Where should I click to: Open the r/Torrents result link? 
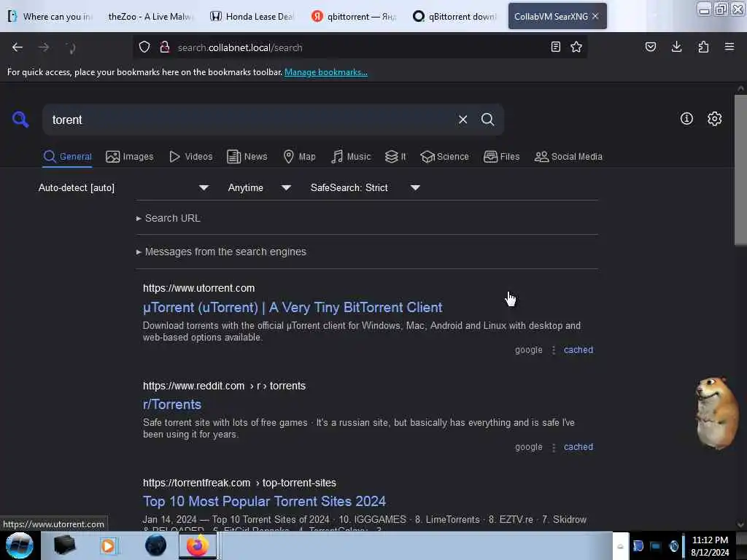click(172, 404)
